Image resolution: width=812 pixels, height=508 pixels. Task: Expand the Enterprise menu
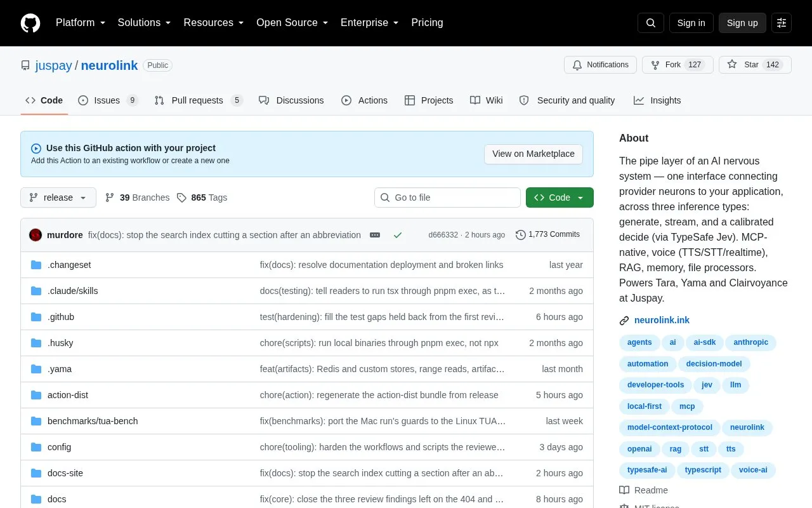(x=370, y=23)
